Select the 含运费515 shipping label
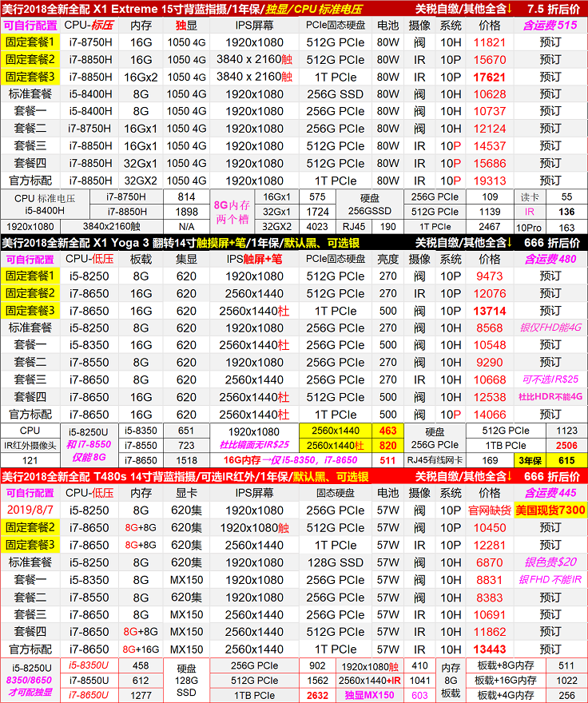This screenshot has width=588, height=703. (x=550, y=26)
